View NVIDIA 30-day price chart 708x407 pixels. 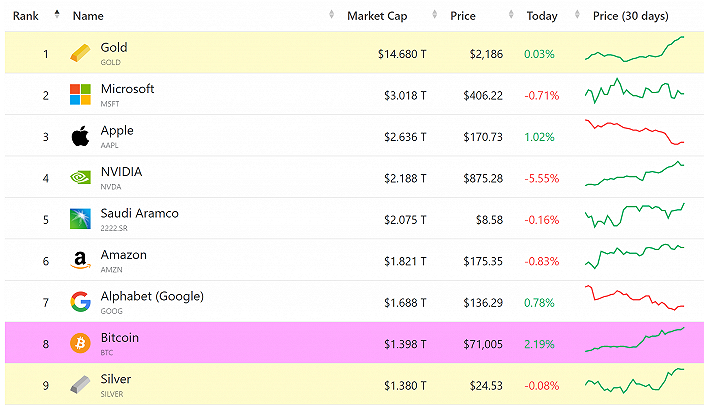634,177
